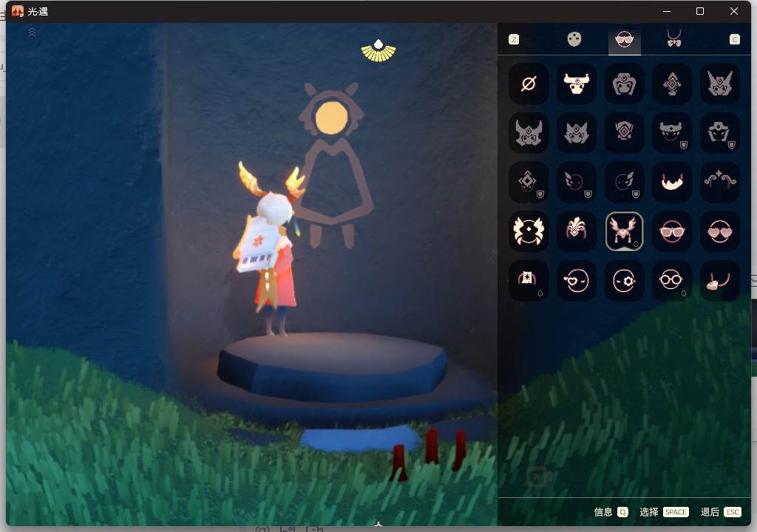Select the hooded mask with pointed diamond crest

(624, 84)
